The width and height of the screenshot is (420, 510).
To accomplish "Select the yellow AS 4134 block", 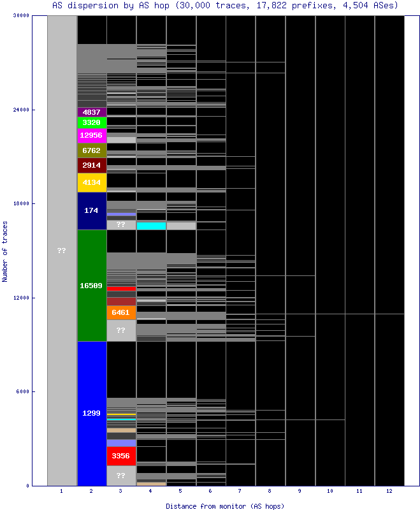I will (92, 182).
